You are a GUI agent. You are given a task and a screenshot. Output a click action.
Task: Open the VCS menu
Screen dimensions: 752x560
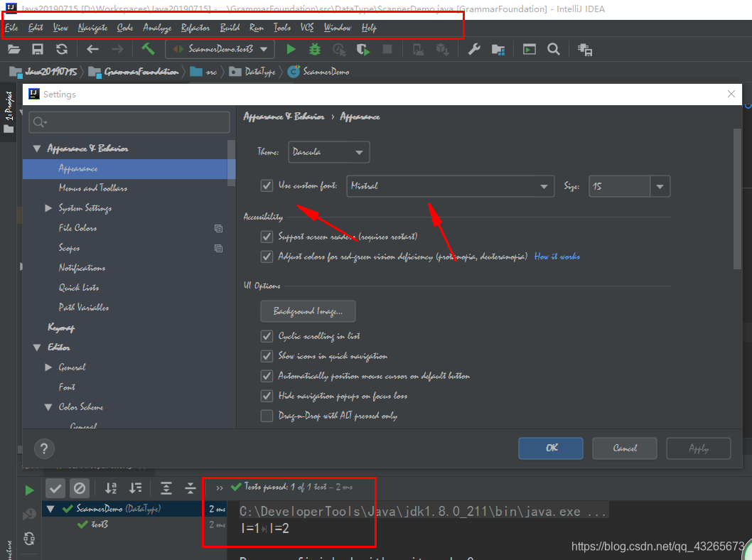(307, 27)
